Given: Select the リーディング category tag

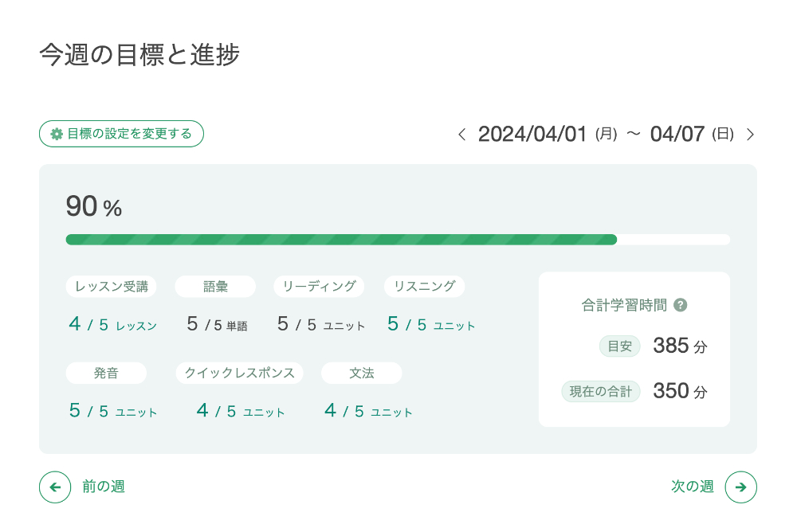Looking at the screenshot, I should coord(319,287).
